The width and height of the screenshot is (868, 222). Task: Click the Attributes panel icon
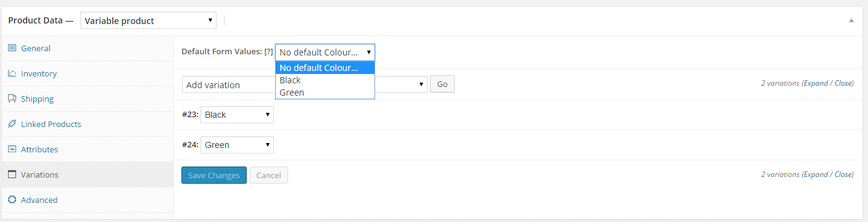tap(12, 149)
